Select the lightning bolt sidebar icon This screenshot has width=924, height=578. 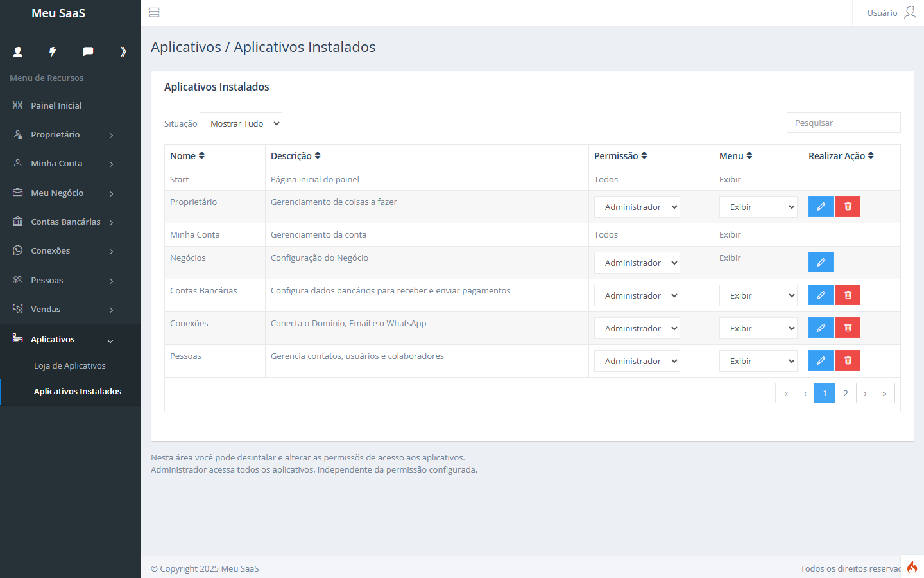(x=53, y=51)
